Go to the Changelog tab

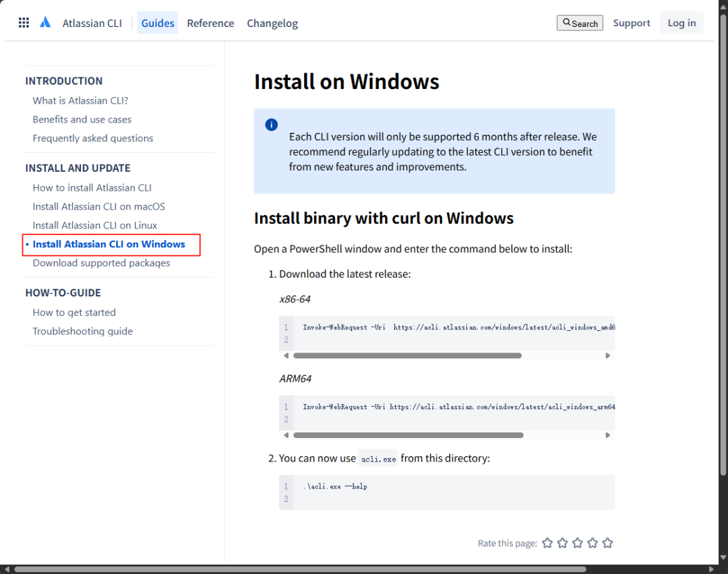[272, 23]
